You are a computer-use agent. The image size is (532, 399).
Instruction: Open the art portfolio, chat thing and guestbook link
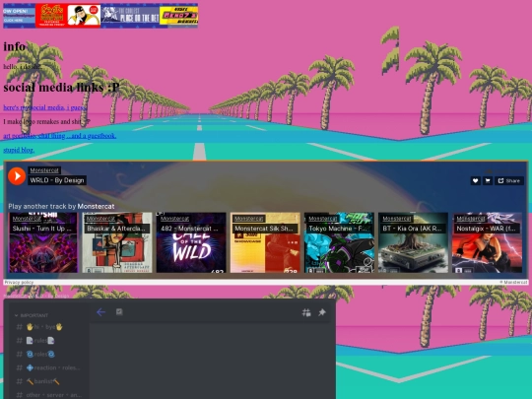click(x=60, y=136)
